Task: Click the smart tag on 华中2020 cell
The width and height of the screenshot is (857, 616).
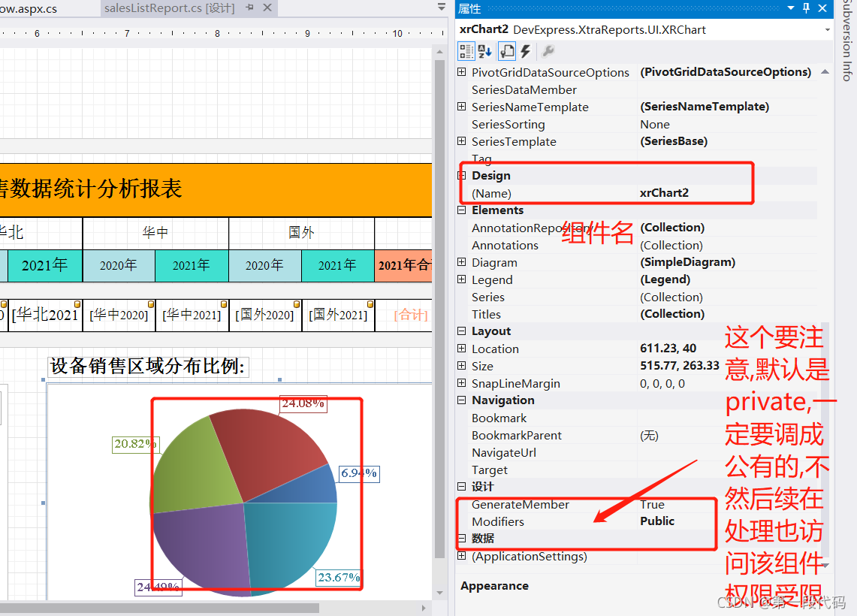Action: click(151, 304)
